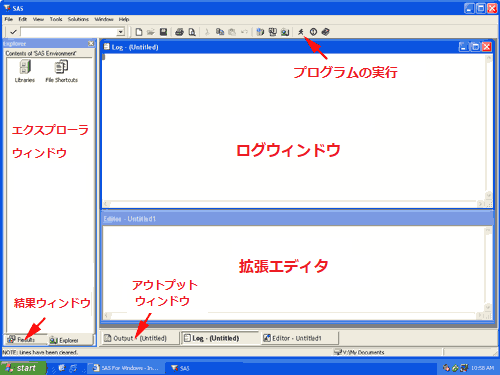Switch to the Results tab
Image resolution: width=500 pixels, height=375 pixels.
click(x=25, y=340)
